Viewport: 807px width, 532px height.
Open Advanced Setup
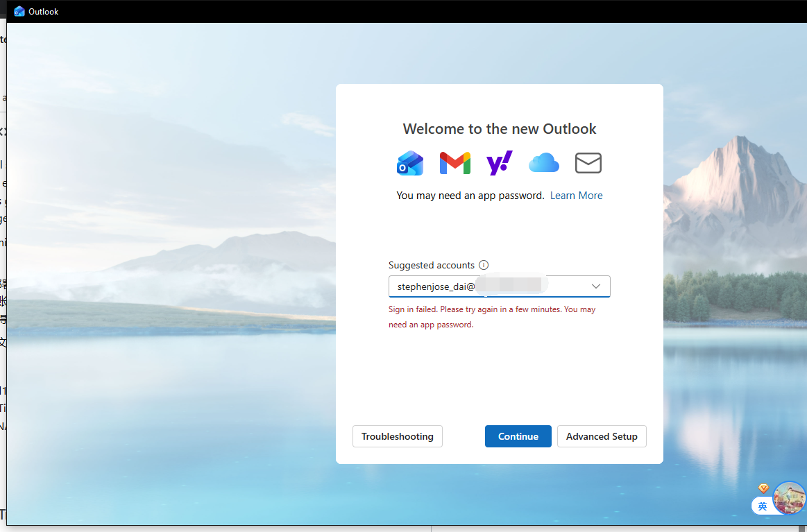tap(602, 436)
